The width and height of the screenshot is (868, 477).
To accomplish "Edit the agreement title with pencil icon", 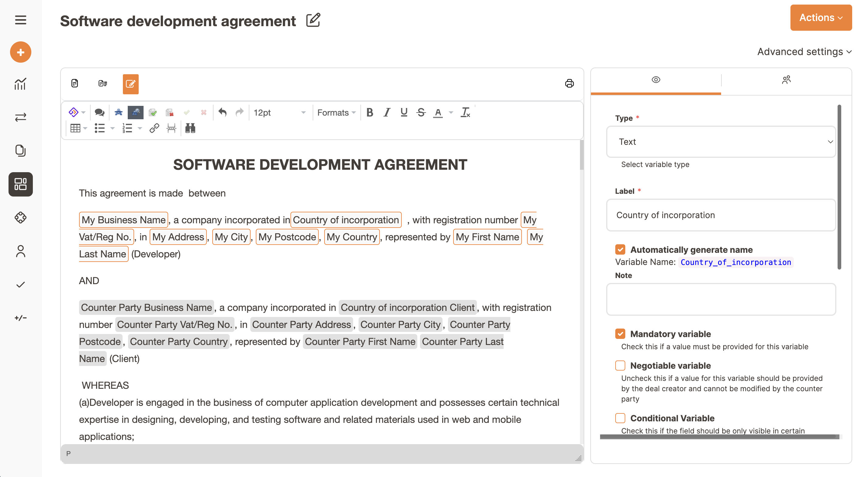I will click(x=313, y=20).
